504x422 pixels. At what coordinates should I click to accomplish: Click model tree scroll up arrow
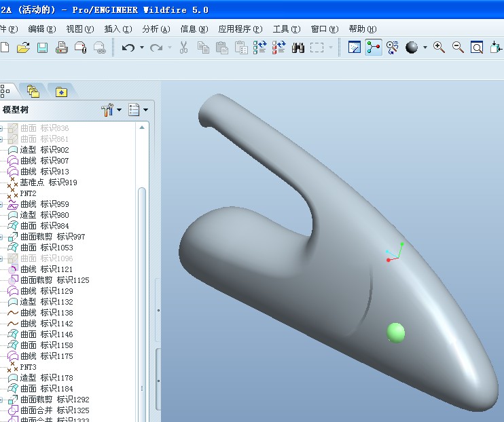click(x=142, y=128)
